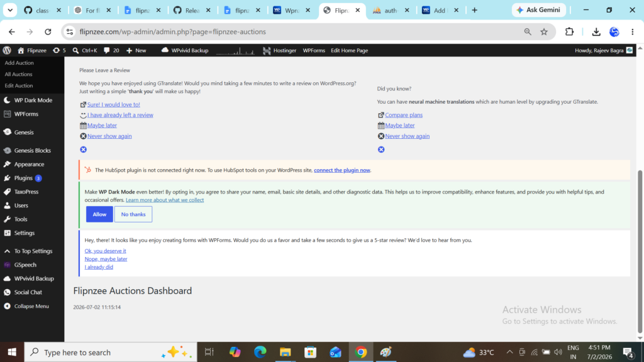Click Maybe later under Did you know
The height and width of the screenshot is (362, 644).
(x=399, y=125)
